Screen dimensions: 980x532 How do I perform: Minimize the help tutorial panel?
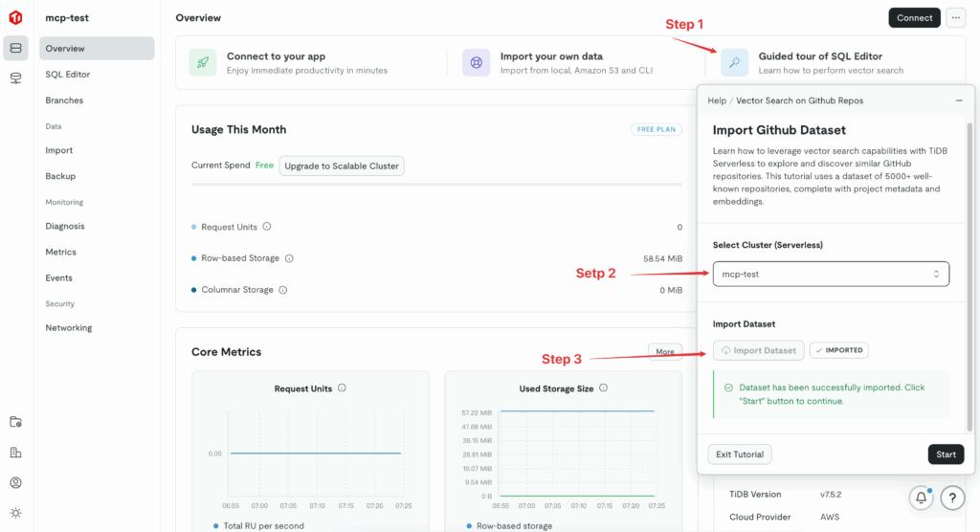click(x=959, y=100)
